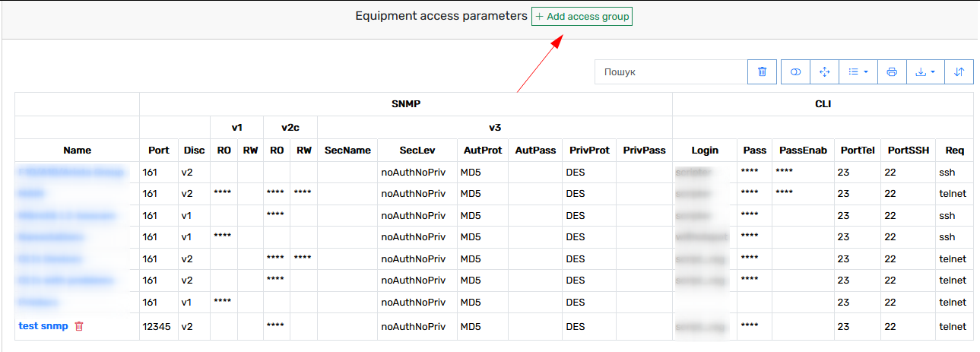Open the test snmp access group link
This screenshot has width=980, height=352.
tap(43, 326)
